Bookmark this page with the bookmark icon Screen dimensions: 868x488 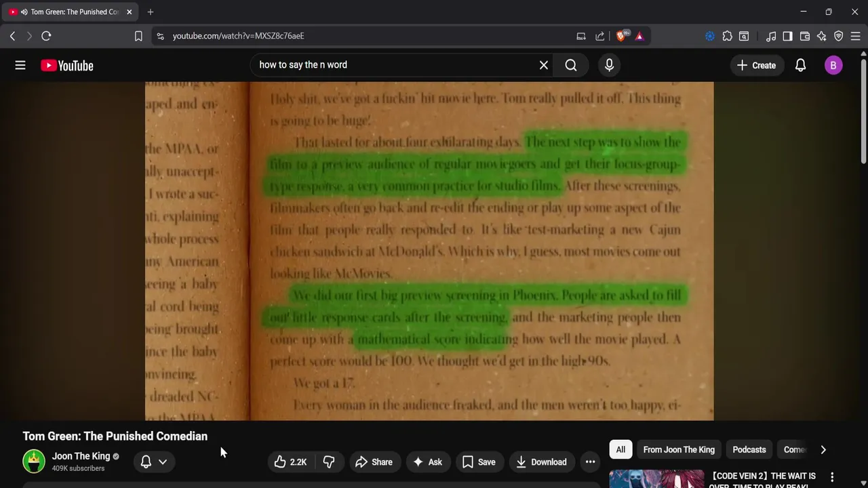[x=138, y=36]
